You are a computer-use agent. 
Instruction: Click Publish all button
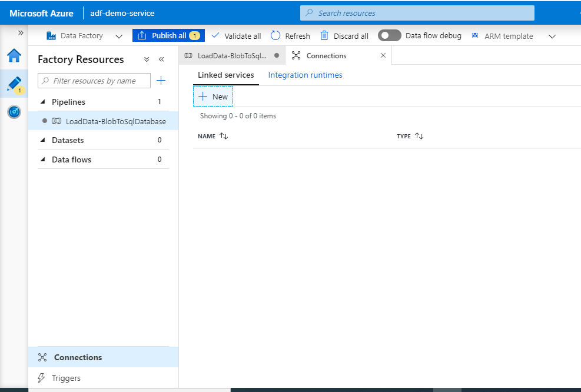168,35
